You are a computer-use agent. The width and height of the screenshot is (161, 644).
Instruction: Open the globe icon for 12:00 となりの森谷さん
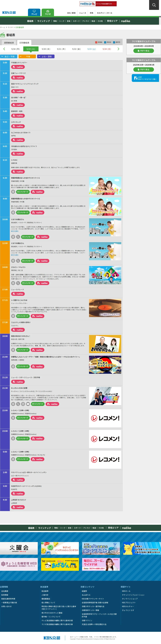[13, 261]
